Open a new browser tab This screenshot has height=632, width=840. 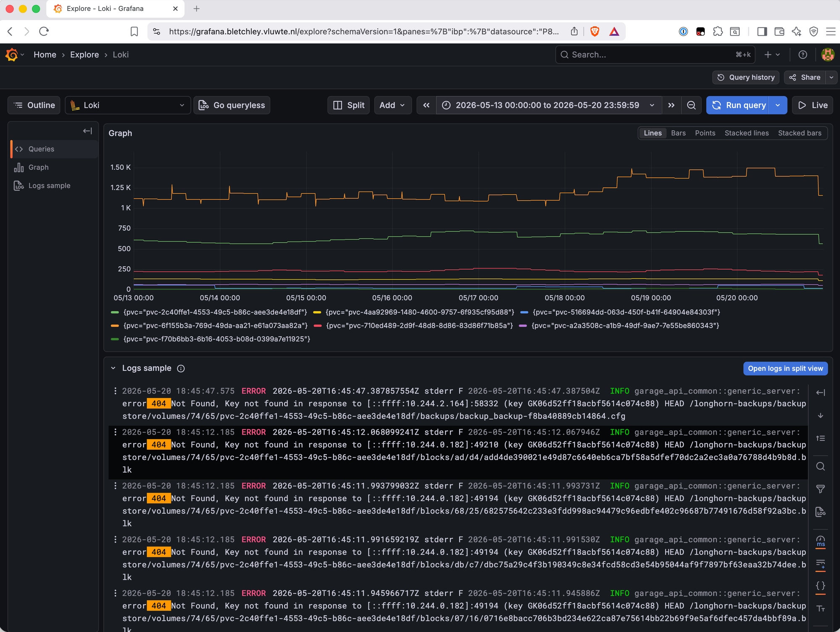[x=197, y=9]
